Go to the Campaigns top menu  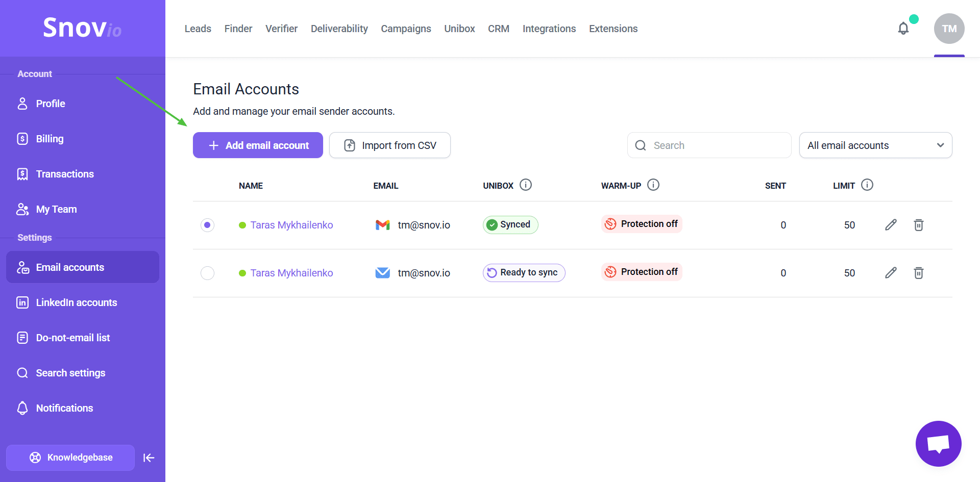pos(406,29)
